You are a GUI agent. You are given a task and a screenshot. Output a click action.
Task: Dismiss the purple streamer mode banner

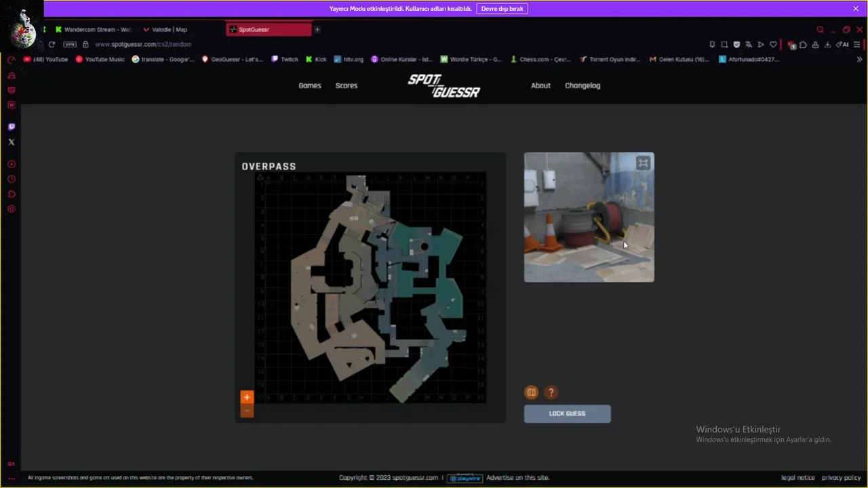pos(856,9)
